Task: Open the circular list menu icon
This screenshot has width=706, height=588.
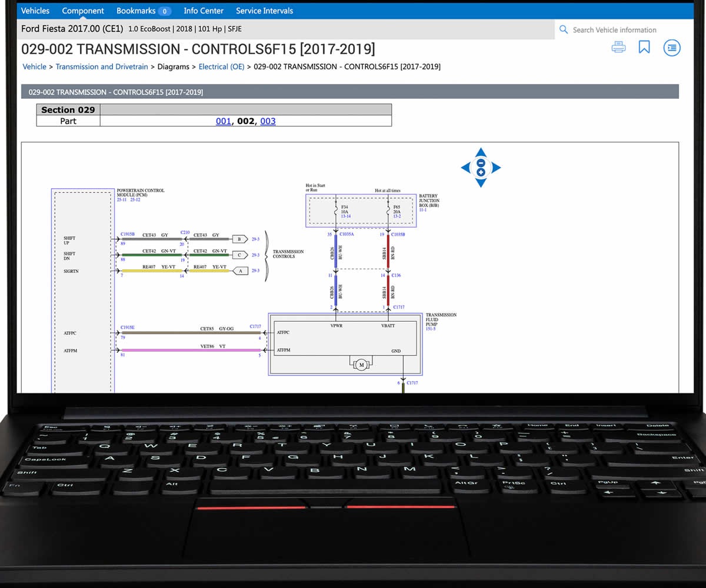Action: [x=672, y=48]
